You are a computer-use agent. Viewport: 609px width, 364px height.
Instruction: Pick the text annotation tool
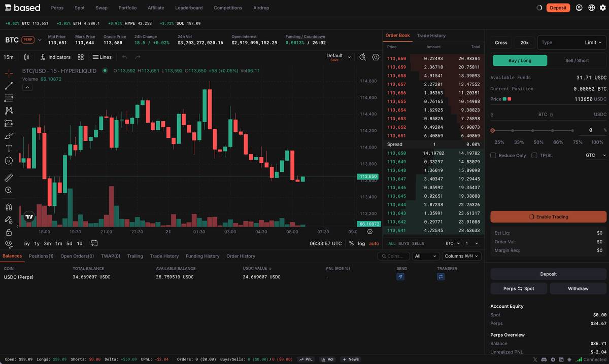click(9, 148)
